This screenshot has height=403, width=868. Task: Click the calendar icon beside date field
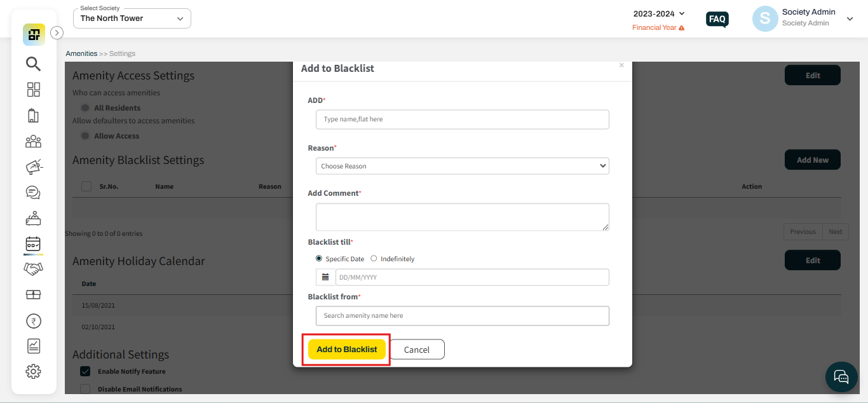[325, 277]
